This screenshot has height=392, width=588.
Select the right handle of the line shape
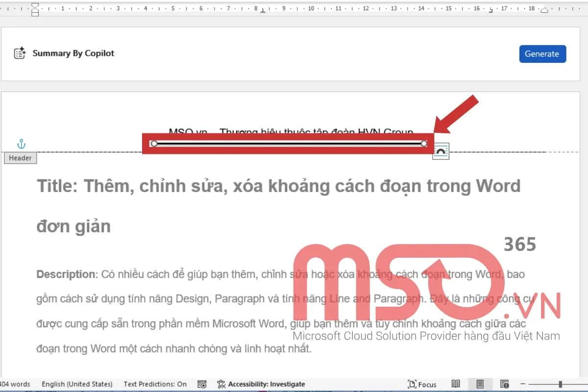coord(424,144)
